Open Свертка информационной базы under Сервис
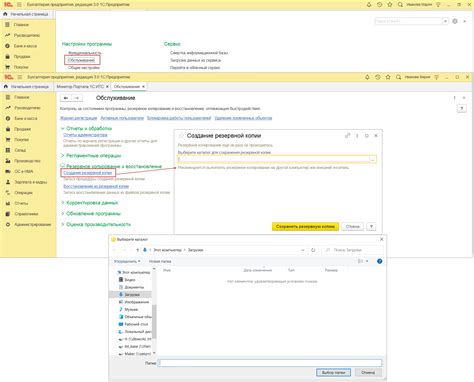The height and width of the screenshot is (382, 474). click(x=199, y=53)
